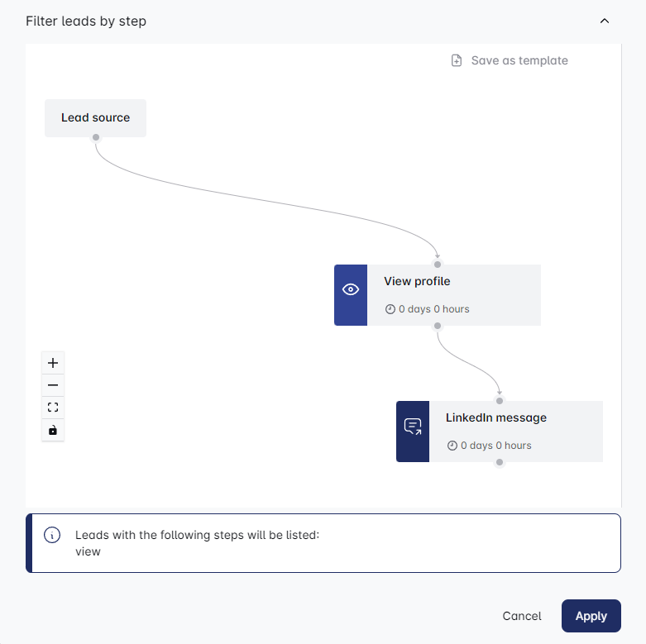The height and width of the screenshot is (644, 646).
Task: Click the LinkedIn message chat icon
Action: tap(413, 427)
